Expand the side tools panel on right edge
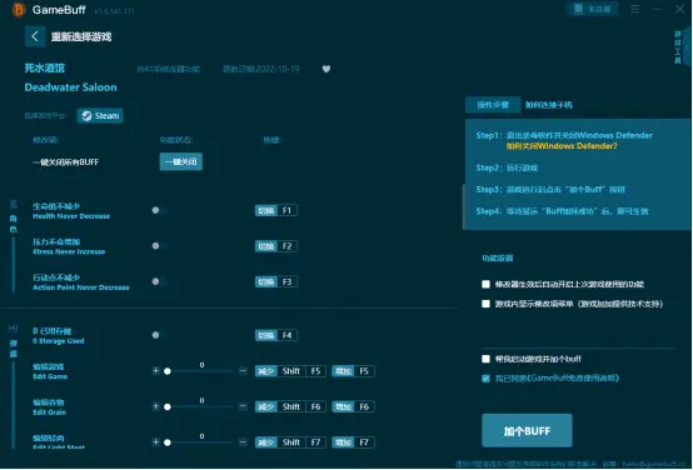Viewport: 693px width, 470px height. (686, 46)
